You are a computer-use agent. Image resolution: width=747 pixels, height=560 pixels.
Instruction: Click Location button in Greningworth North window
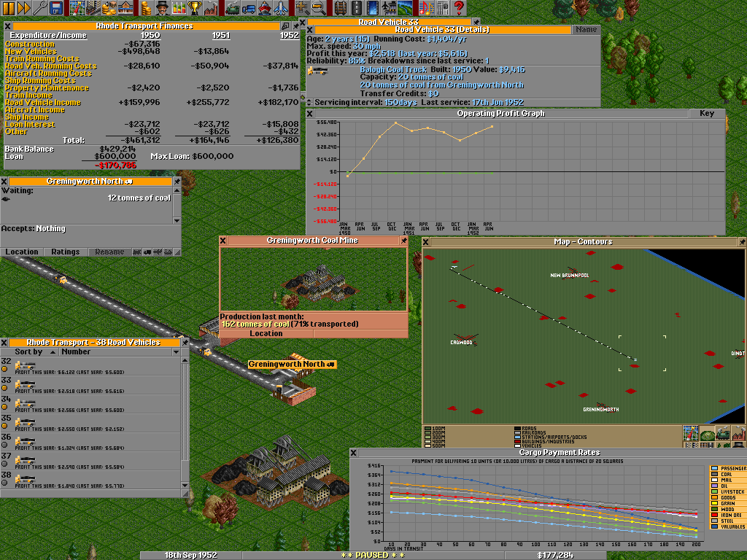(x=22, y=252)
